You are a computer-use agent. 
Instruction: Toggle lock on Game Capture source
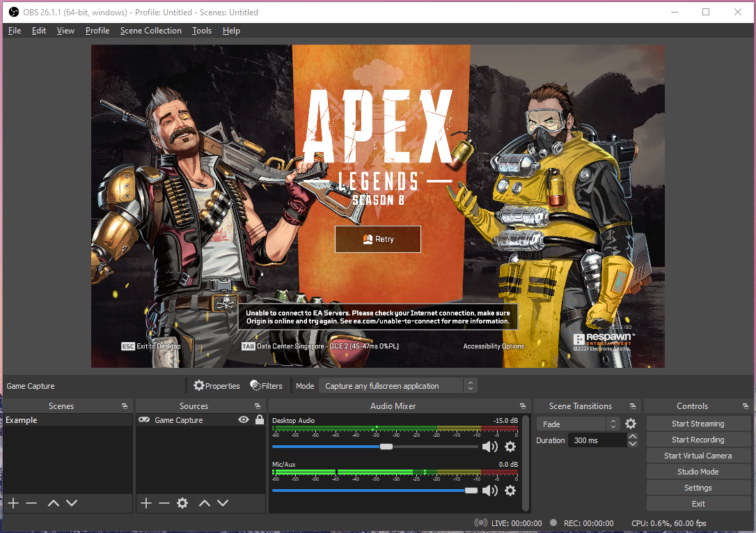(x=260, y=419)
